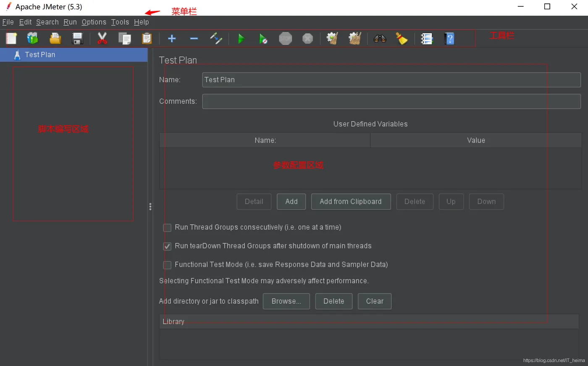Click the Detail button
This screenshot has width=588, height=366.
(x=254, y=202)
